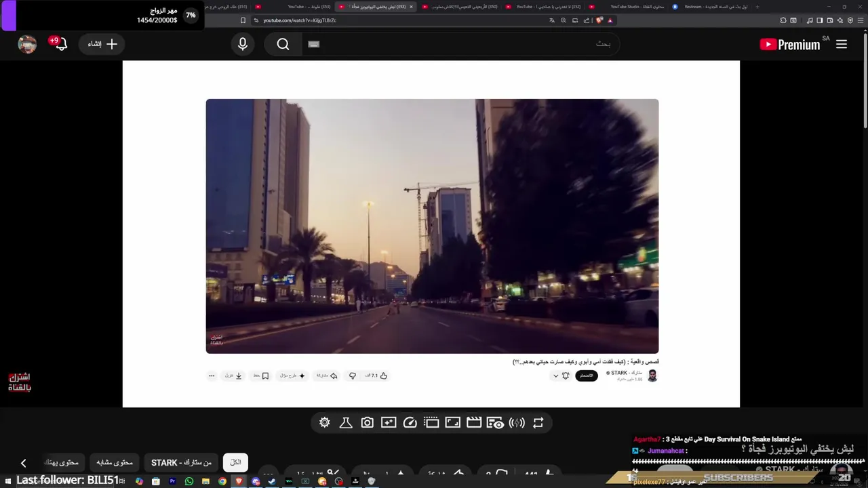
Task: Toggle the browser sidebar panel icon
Action: (x=820, y=20)
